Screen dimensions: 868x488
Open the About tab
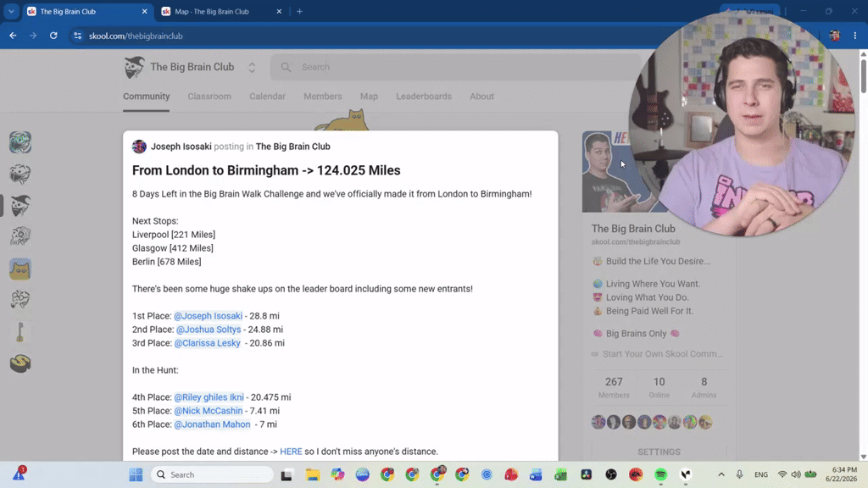(x=481, y=97)
